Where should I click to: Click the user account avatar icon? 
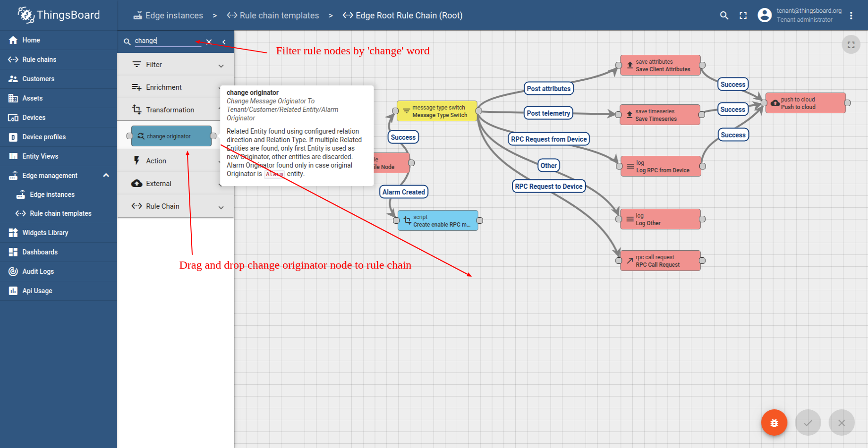point(765,15)
